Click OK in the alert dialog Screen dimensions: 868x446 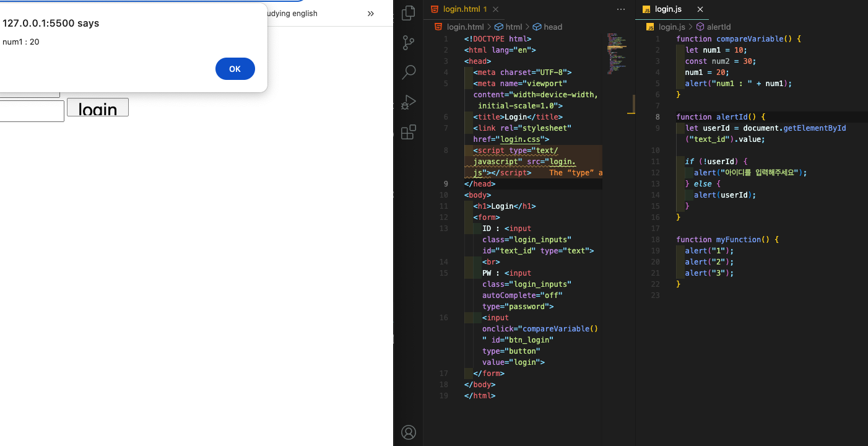[235, 69]
